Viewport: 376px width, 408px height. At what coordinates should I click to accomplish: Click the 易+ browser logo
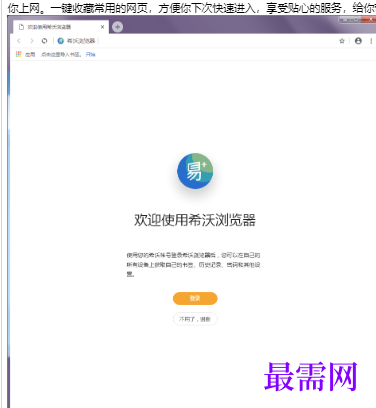195,171
